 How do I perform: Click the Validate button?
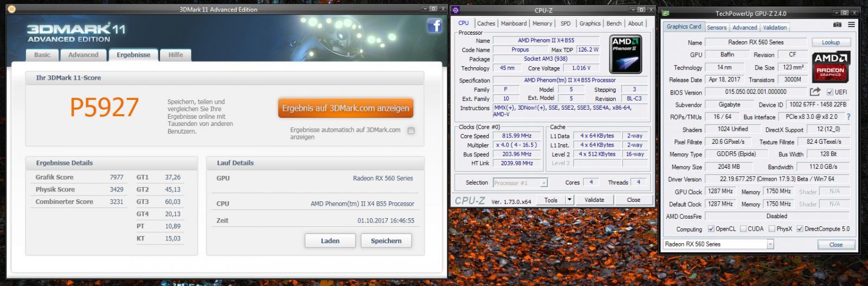pyautogui.click(x=595, y=200)
